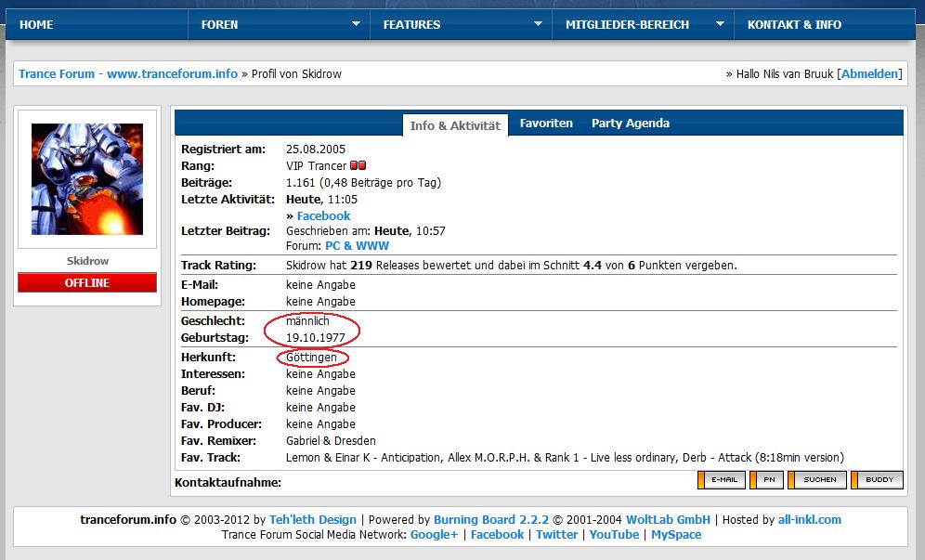Click Trance Forum breadcrumb link
This screenshot has width=925, height=560.
[128, 74]
